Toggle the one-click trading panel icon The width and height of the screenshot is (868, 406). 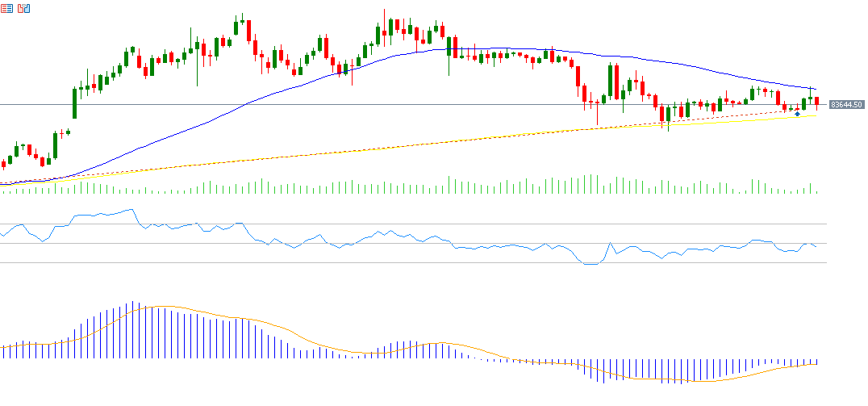23,8
